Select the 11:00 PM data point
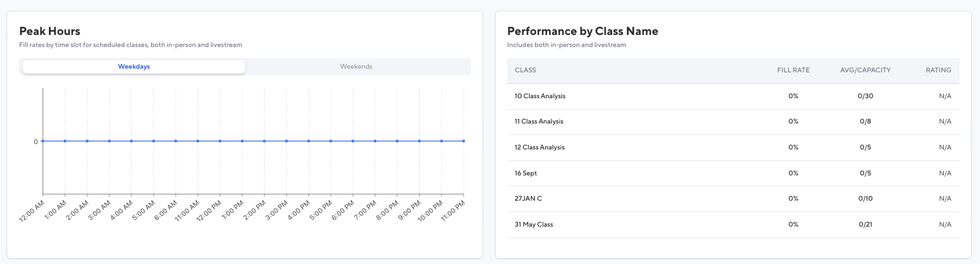Image resolution: width=980 pixels, height=264 pixels. coord(464,141)
